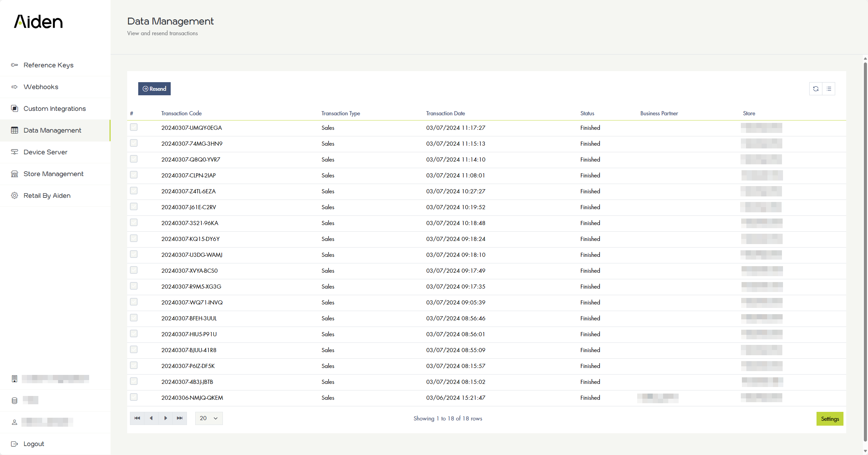Click the green Settings button

point(830,419)
